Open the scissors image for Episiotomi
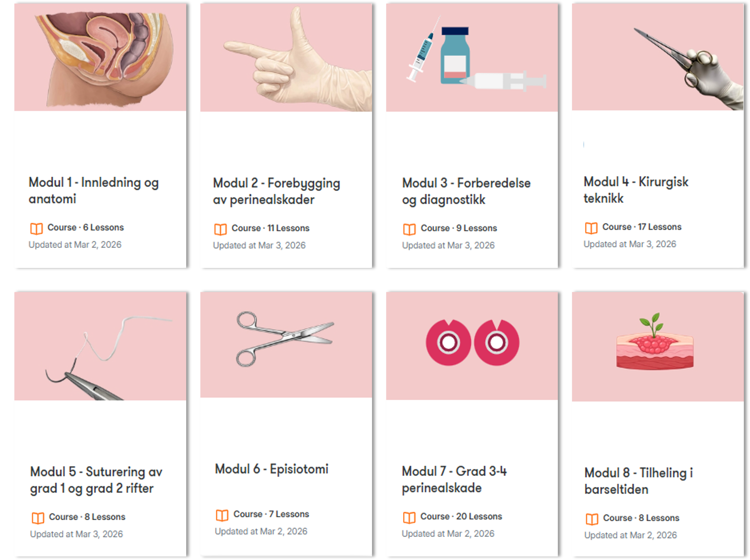Viewport: 750px width, 560px height. coord(286,344)
